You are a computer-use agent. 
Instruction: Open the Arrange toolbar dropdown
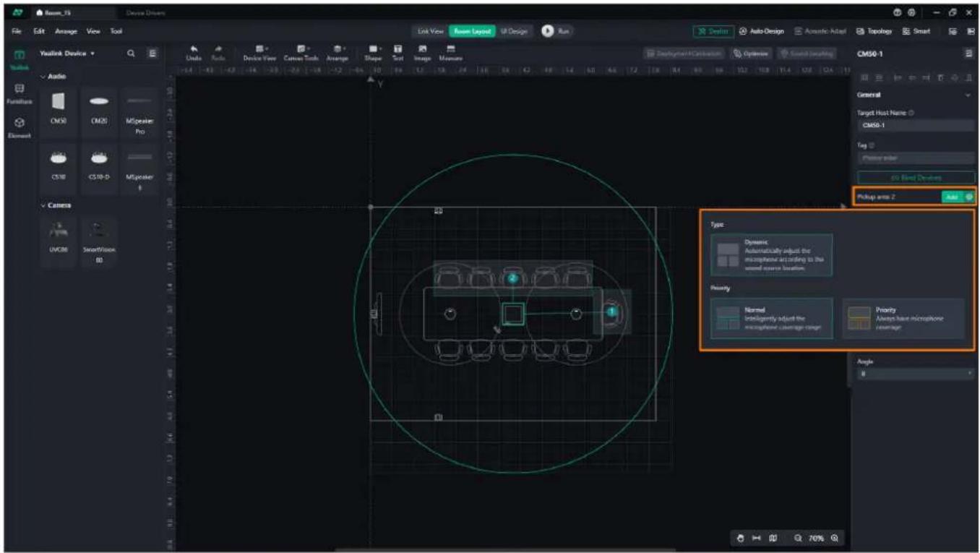[338, 52]
